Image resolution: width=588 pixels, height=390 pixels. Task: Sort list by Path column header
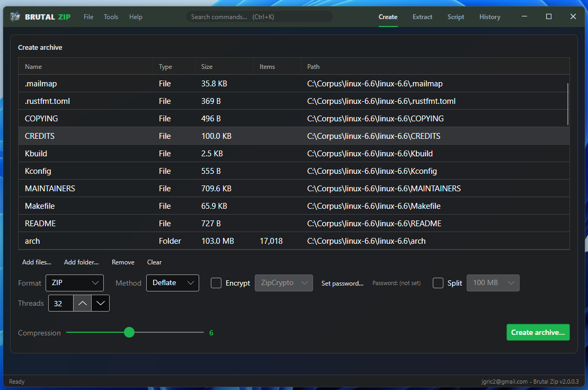point(435,66)
